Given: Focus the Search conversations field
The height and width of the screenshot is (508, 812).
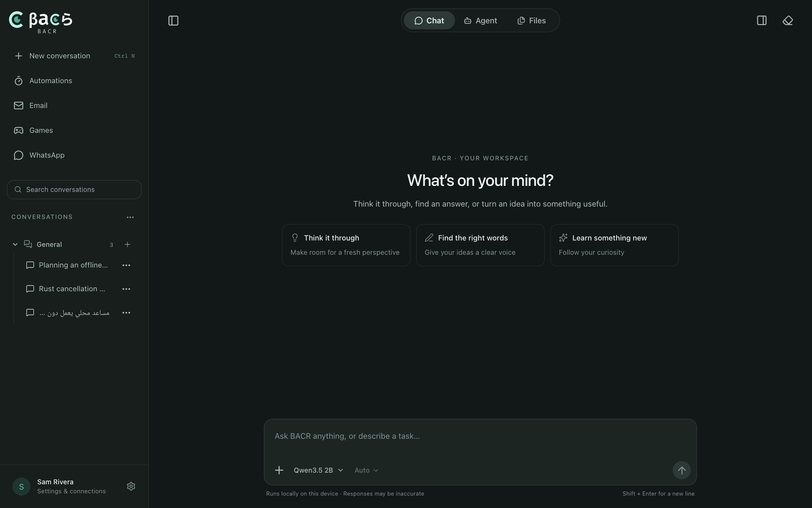Looking at the screenshot, I should [74, 190].
